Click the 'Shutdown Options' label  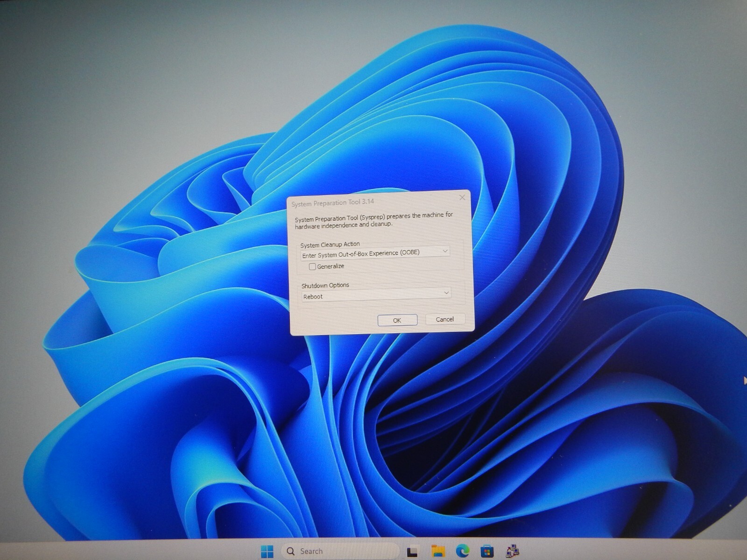(x=325, y=285)
